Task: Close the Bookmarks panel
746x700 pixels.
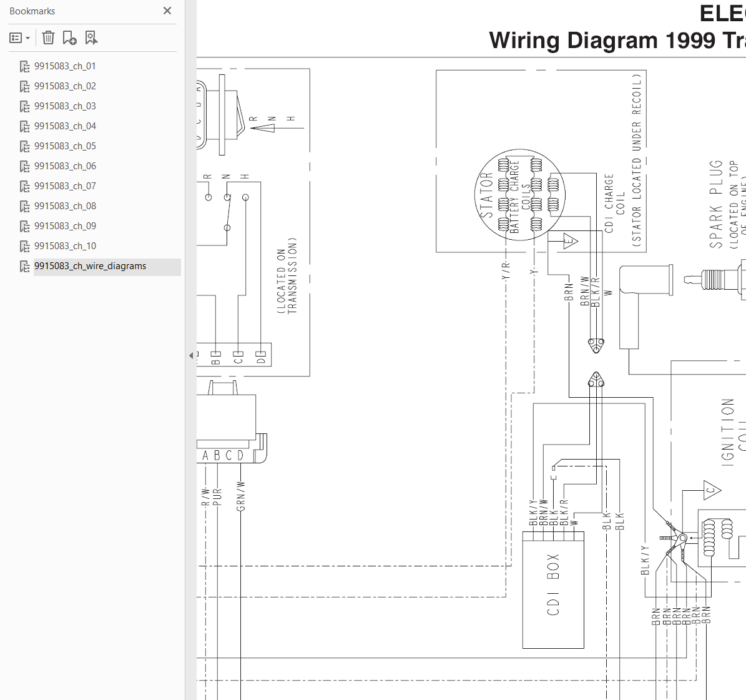Action: click(x=167, y=11)
